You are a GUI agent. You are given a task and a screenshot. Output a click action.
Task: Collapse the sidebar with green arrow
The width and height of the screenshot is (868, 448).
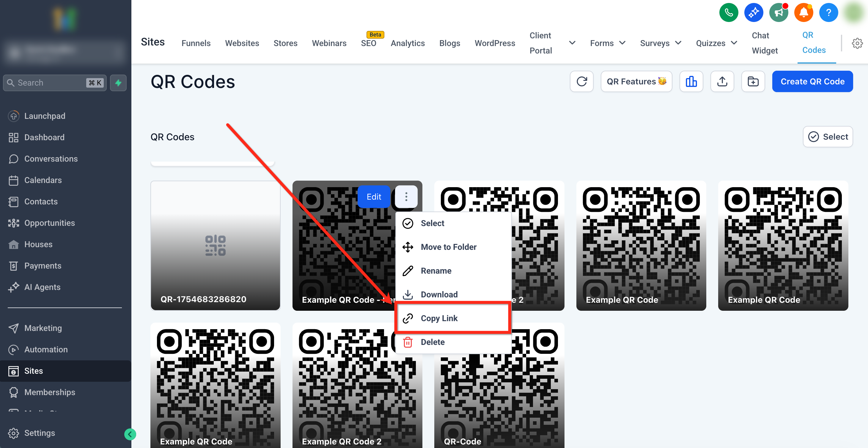130,434
